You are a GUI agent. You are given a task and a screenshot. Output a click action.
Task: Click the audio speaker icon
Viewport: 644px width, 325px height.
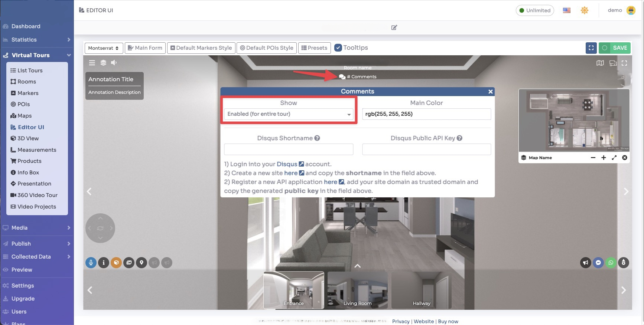point(114,63)
